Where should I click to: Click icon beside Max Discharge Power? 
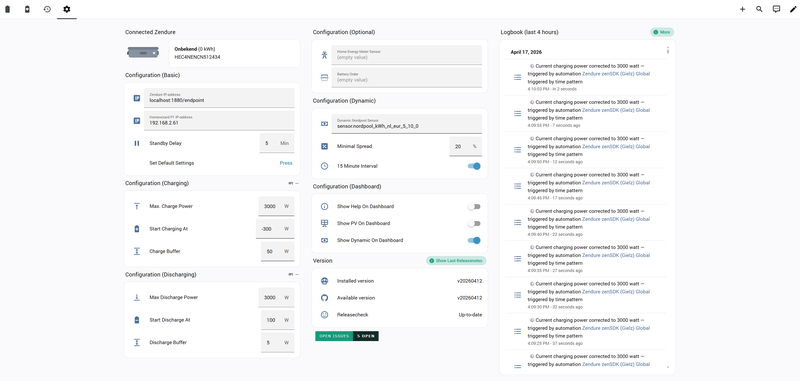(137, 297)
